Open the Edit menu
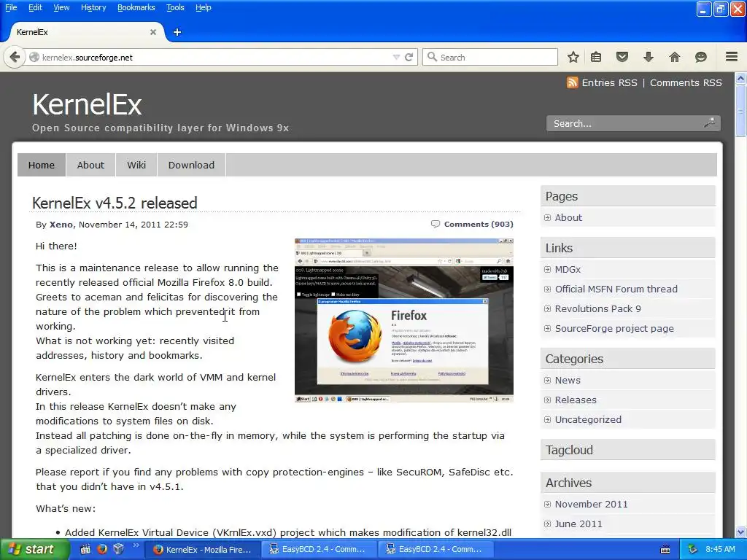Screen dimensions: 747x560 [x=35, y=7]
